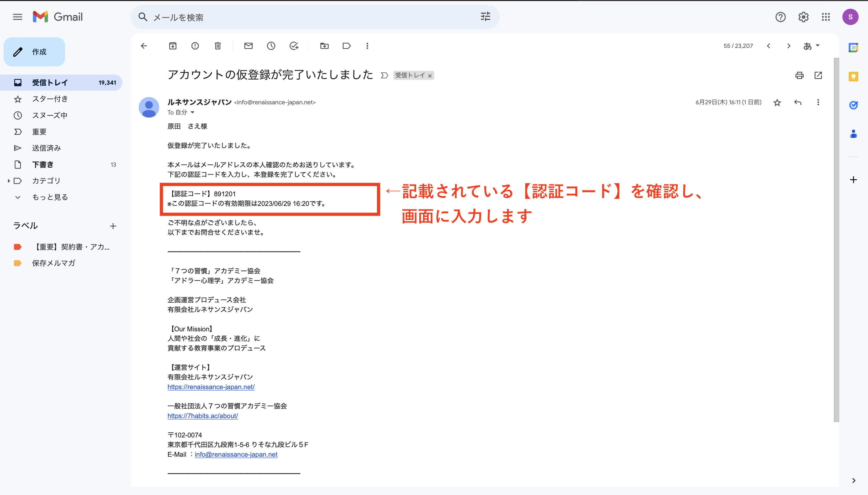
Task: Star this message from ルネサンスジャパン
Action: coord(777,102)
